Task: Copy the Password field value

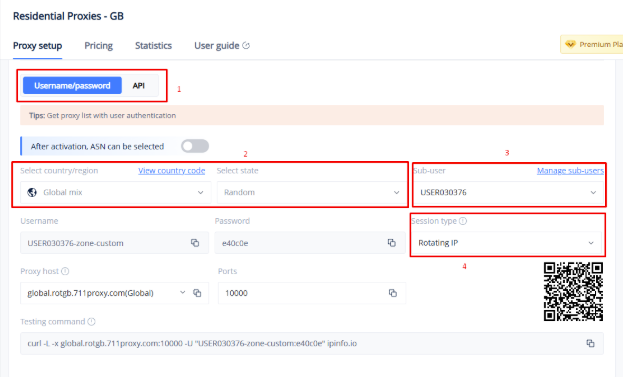Action: [391, 243]
